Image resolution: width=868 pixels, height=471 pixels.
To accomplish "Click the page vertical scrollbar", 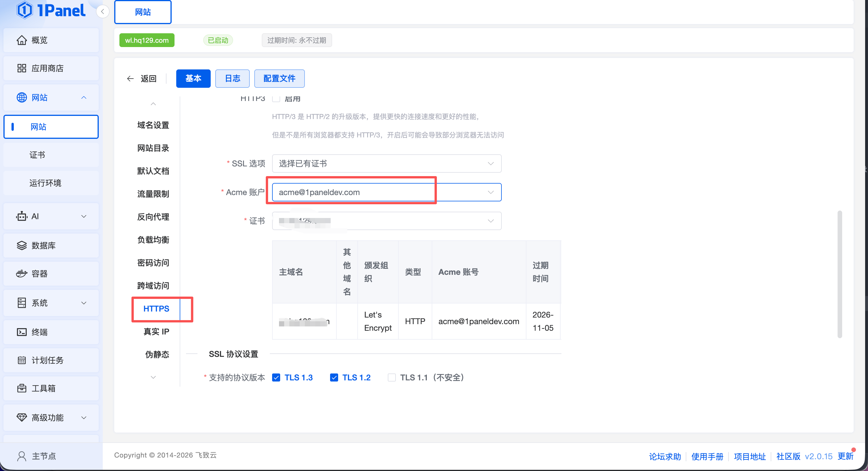I will [x=840, y=275].
